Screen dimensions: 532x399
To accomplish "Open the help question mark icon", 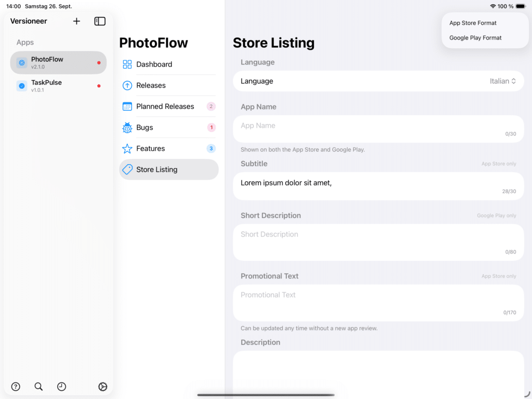I will click(16, 387).
